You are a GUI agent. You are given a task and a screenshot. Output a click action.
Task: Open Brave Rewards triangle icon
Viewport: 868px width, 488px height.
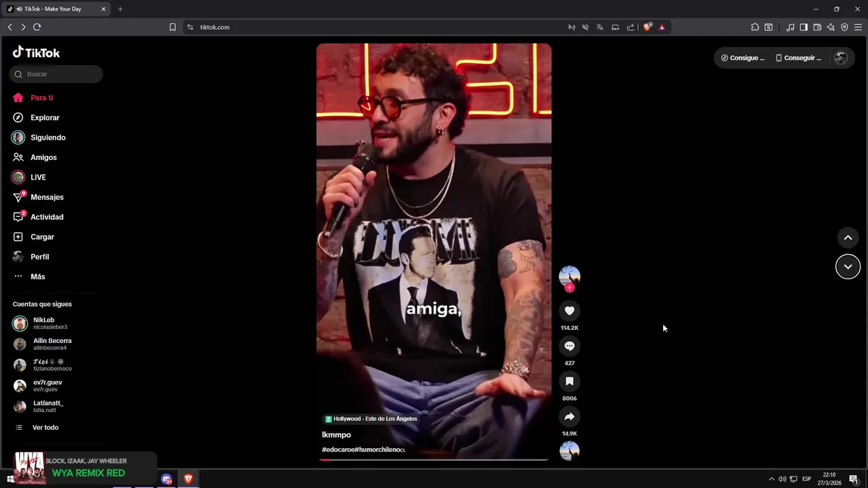(x=662, y=27)
